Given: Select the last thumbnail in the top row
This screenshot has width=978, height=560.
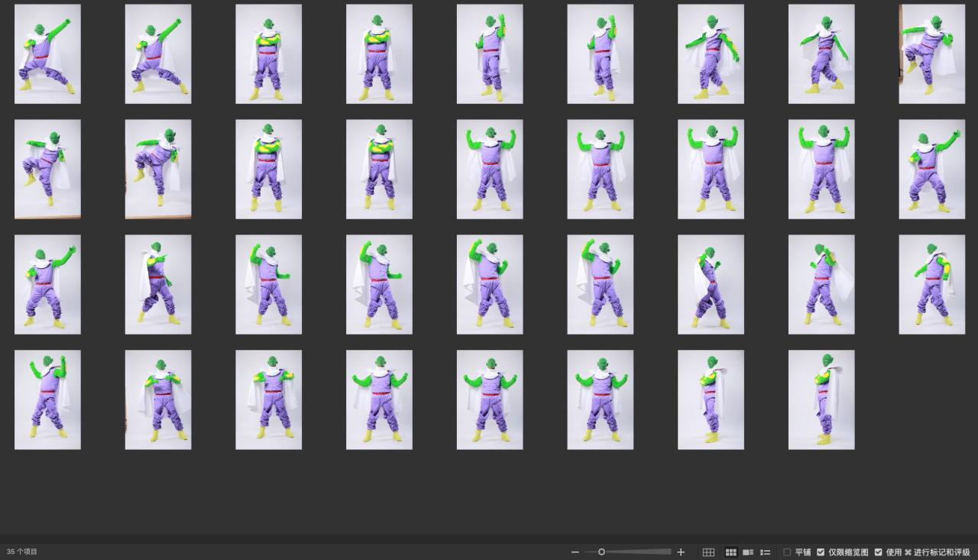Looking at the screenshot, I should coord(931,53).
